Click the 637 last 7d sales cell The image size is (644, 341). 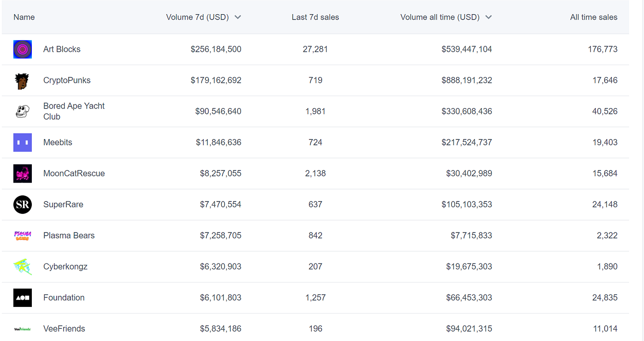pyautogui.click(x=315, y=204)
